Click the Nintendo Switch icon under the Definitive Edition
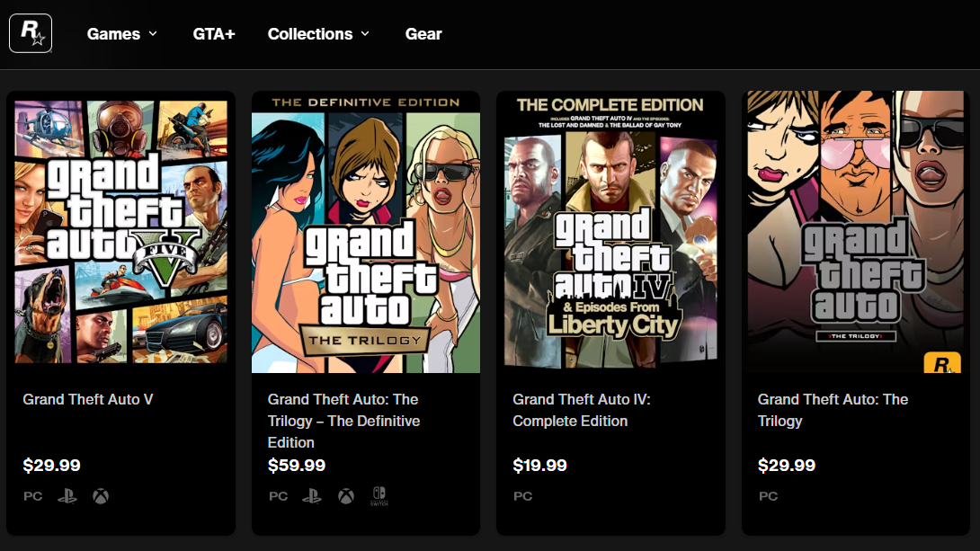 [379, 496]
